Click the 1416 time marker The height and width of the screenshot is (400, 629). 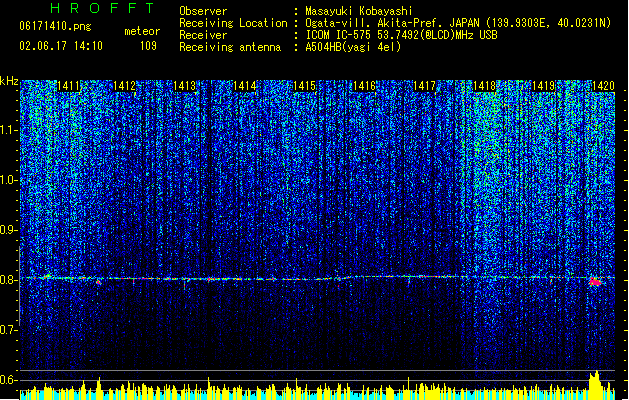click(x=364, y=86)
